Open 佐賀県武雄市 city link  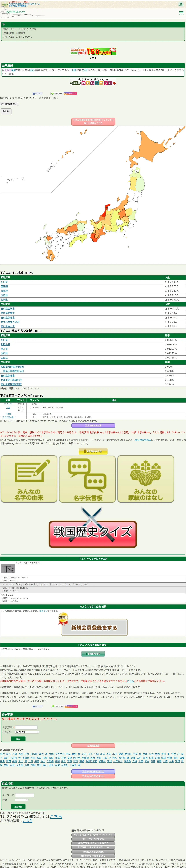[x=8, y=313]
